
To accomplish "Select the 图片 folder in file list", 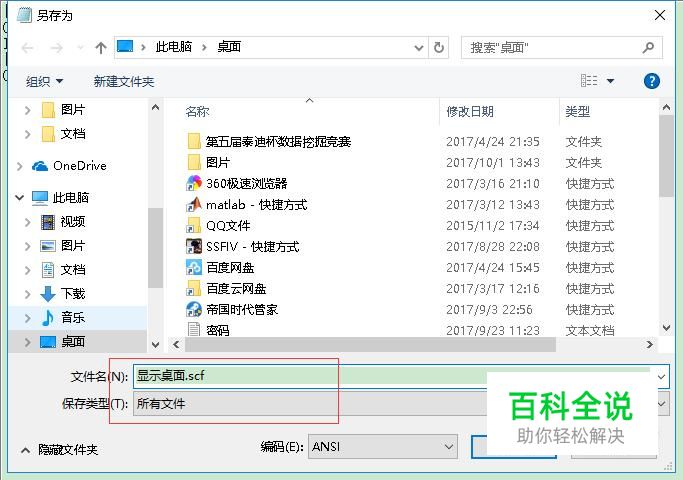I will [x=218, y=162].
